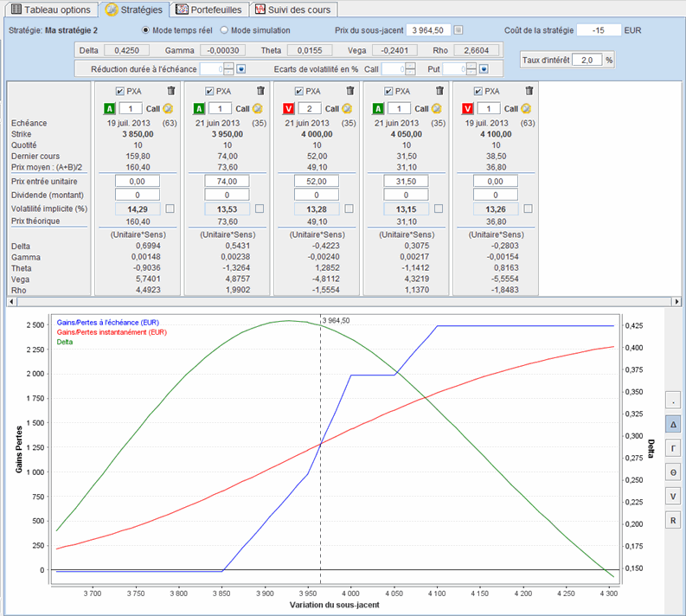
Task: Switch to the Portefeuilles tab
Action: pos(210,10)
